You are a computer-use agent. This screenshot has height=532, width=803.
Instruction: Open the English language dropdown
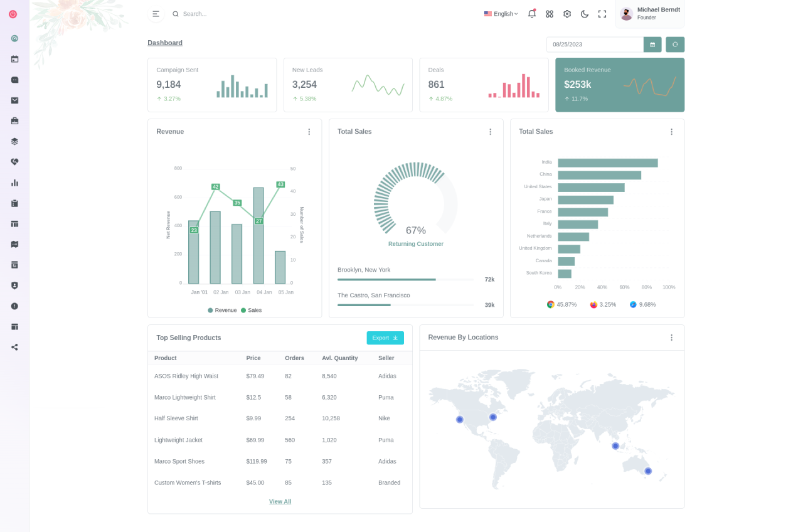tap(501, 14)
